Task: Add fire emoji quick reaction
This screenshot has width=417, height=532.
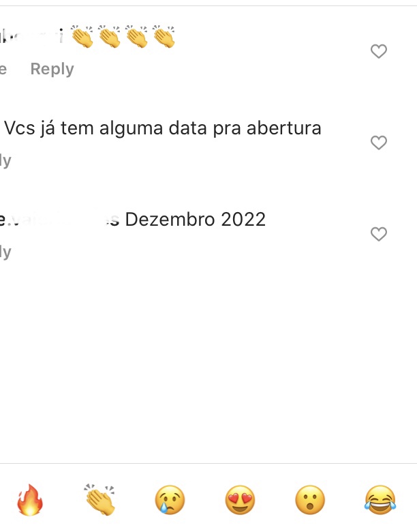Action: [30, 500]
